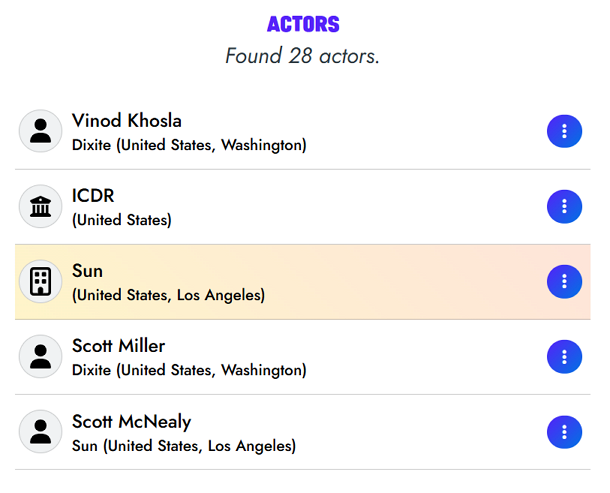This screenshot has height=493, width=610.
Task: Select the highlighted Sun actor row
Action: point(300,282)
